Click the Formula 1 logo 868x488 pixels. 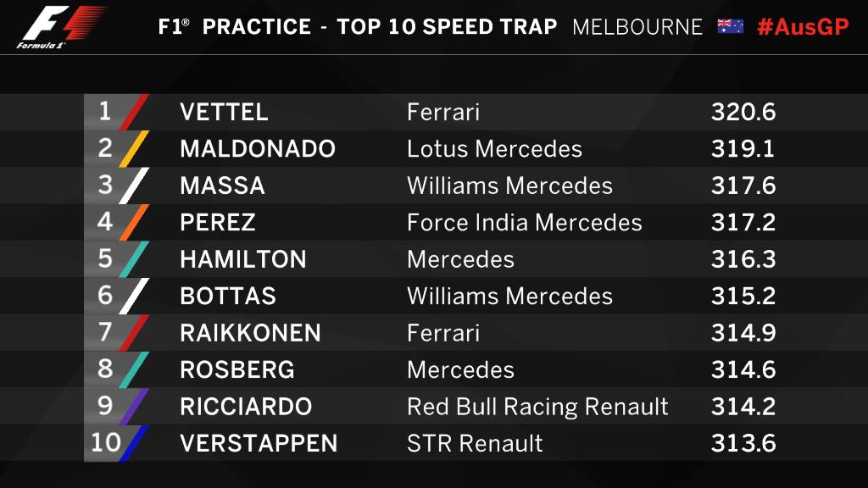pyautogui.click(x=61, y=26)
